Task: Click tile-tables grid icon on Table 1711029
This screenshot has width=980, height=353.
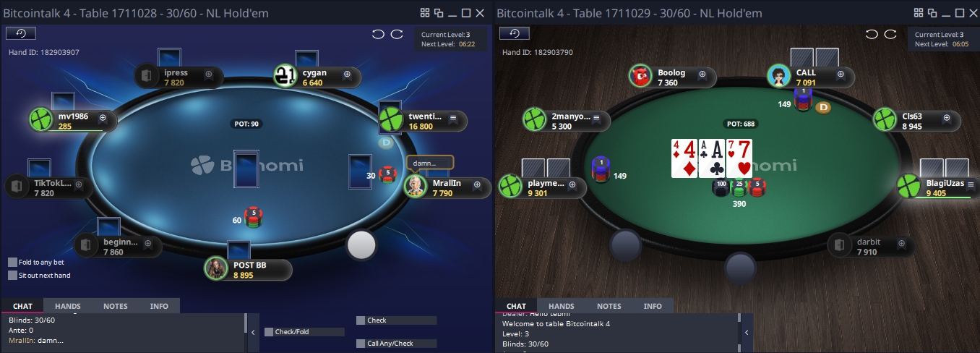Action: click(x=919, y=13)
